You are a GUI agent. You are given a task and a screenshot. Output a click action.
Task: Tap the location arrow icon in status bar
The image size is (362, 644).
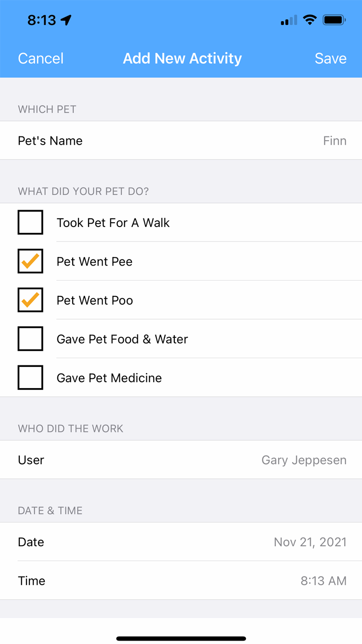point(66,20)
